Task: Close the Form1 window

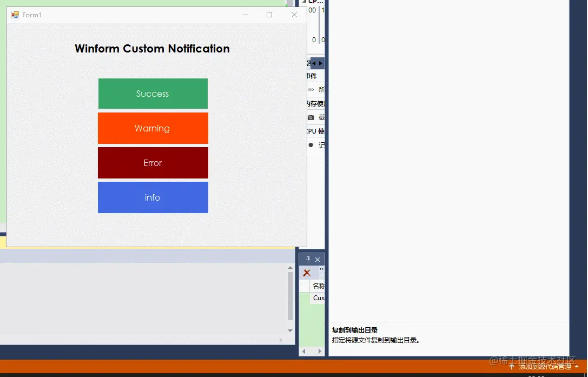Action: point(294,15)
